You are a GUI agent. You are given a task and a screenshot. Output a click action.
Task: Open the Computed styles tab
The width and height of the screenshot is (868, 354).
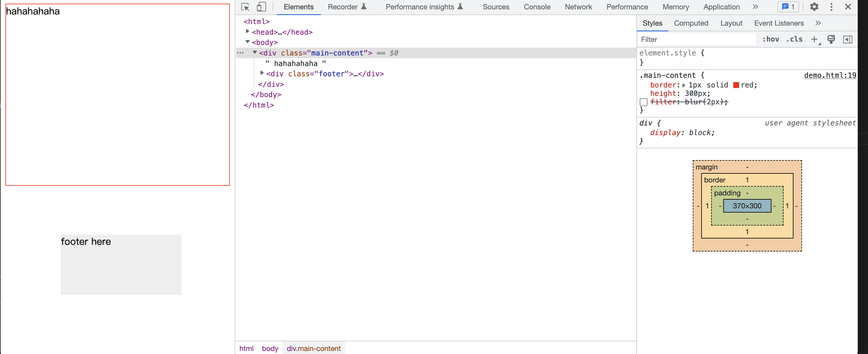pyautogui.click(x=691, y=23)
